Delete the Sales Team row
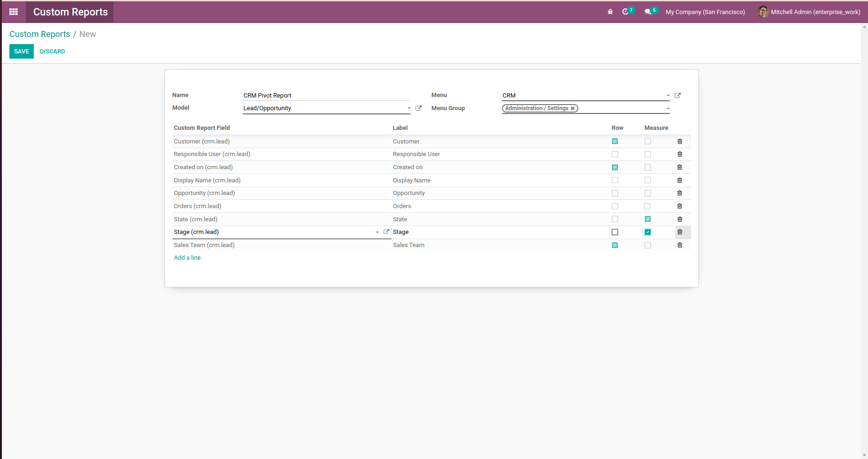This screenshot has width=868, height=459. coord(680,245)
